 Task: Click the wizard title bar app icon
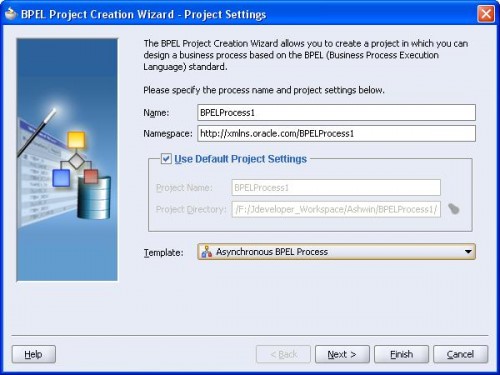tap(11, 14)
